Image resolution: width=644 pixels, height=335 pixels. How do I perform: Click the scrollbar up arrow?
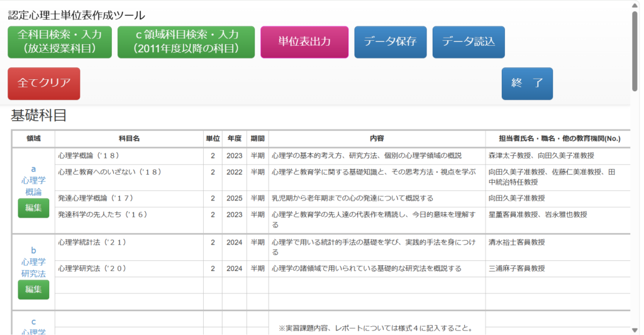click(635, 6)
